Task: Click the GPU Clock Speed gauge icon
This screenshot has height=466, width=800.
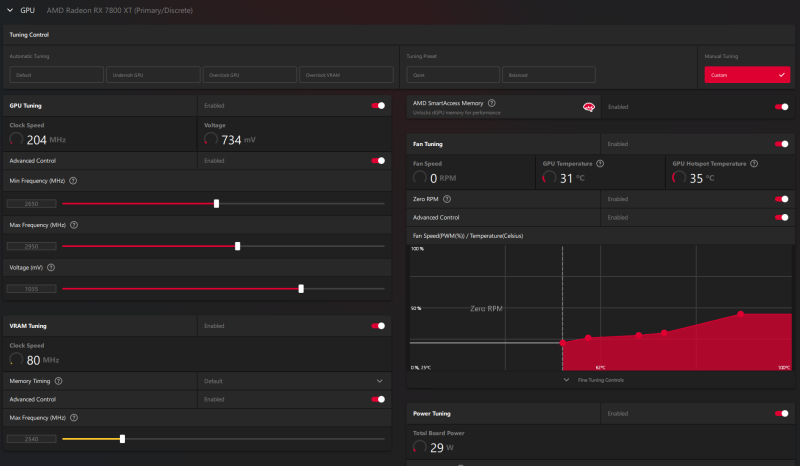Action: [16, 139]
